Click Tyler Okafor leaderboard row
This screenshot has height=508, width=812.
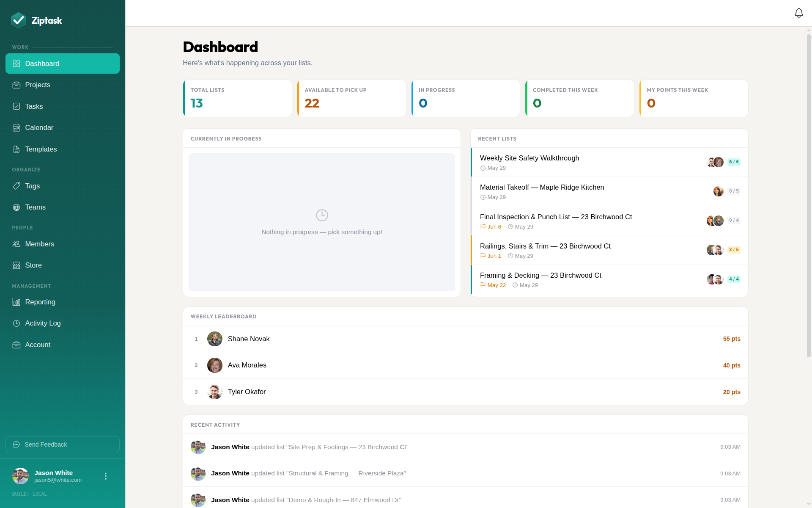tap(465, 392)
